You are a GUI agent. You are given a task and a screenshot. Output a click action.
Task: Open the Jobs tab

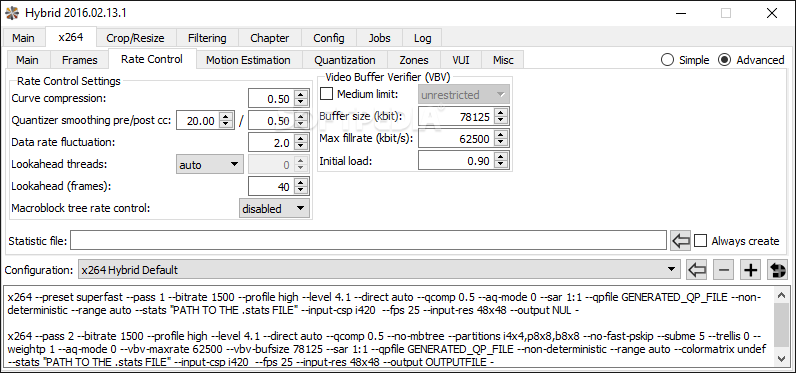point(379,38)
